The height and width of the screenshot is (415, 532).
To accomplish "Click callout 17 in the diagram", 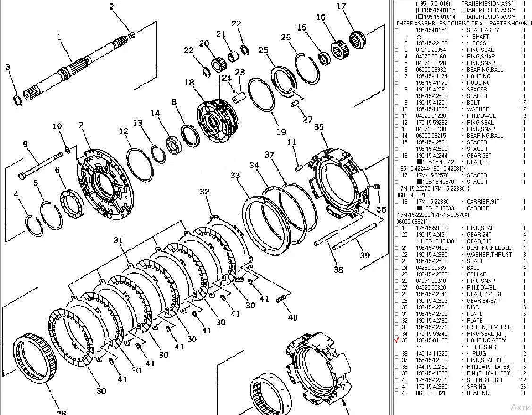I will (x=341, y=6).
